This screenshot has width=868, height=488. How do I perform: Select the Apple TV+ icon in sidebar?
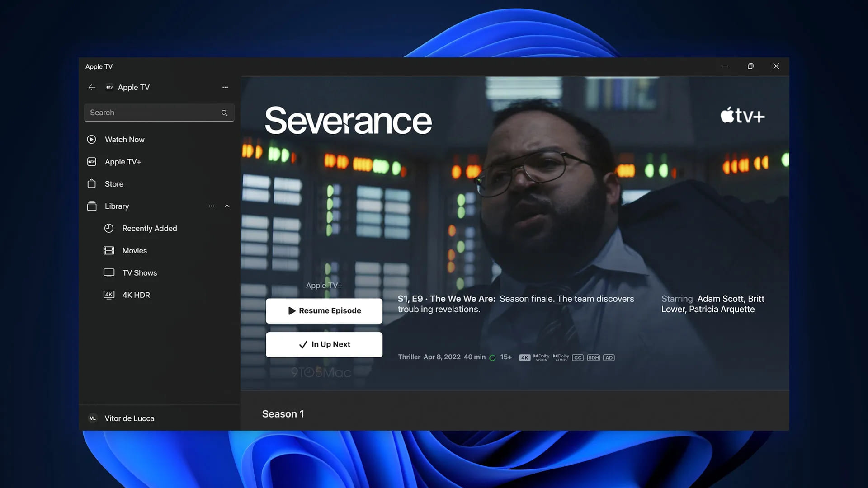point(91,161)
